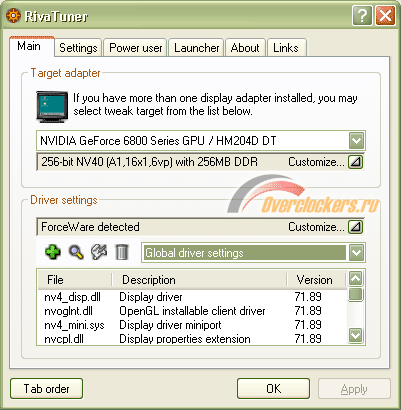Go to the Launcher tab
This screenshot has width=401, height=410.
click(196, 48)
